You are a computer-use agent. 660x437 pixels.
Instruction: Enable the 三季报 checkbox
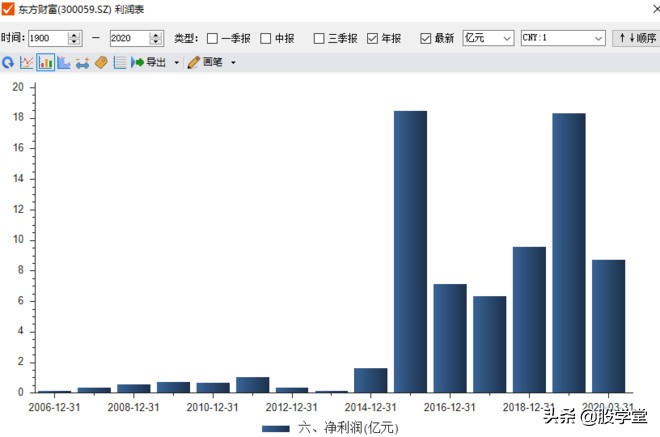(x=319, y=38)
